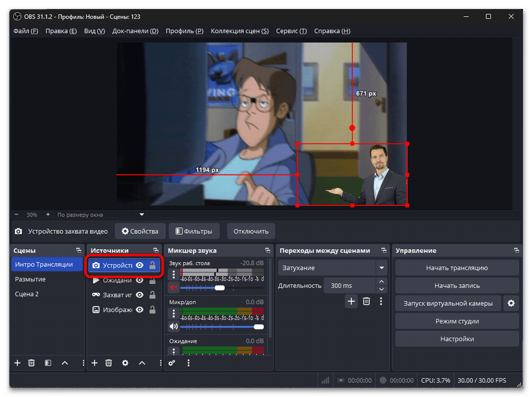
Task: Open transition options dots menu
Action: (381, 301)
